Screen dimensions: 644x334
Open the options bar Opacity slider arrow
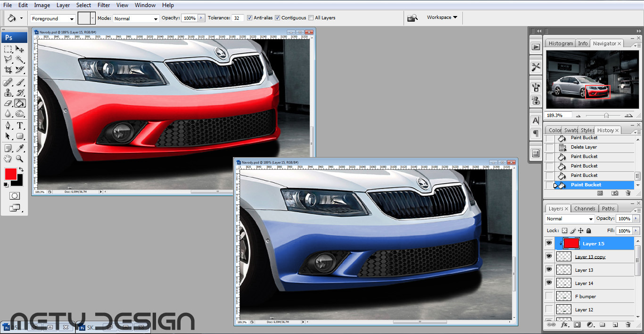(201, 18)
